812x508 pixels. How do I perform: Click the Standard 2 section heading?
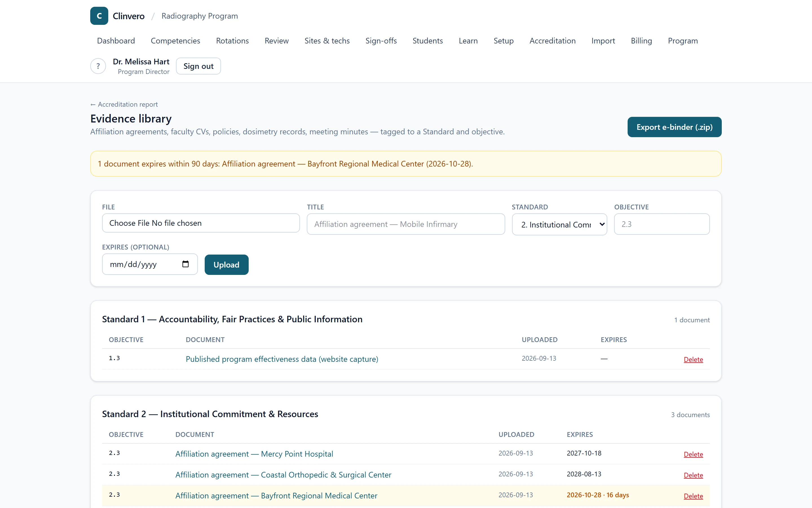coord(210,414)
